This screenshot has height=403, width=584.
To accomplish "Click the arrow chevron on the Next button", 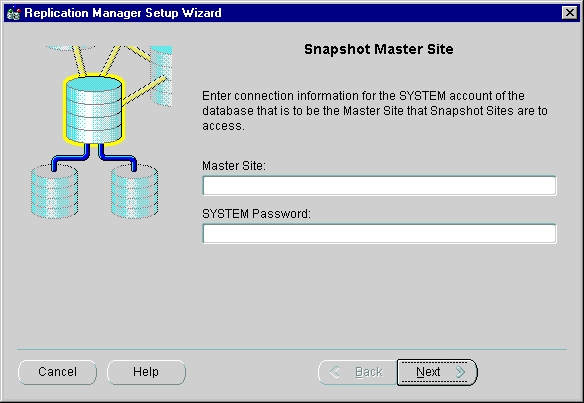I will tap(460, 372).
